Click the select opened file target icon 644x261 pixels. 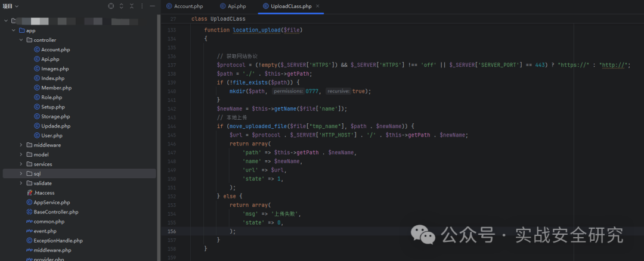pyautogui.click(x=111, y=6)
